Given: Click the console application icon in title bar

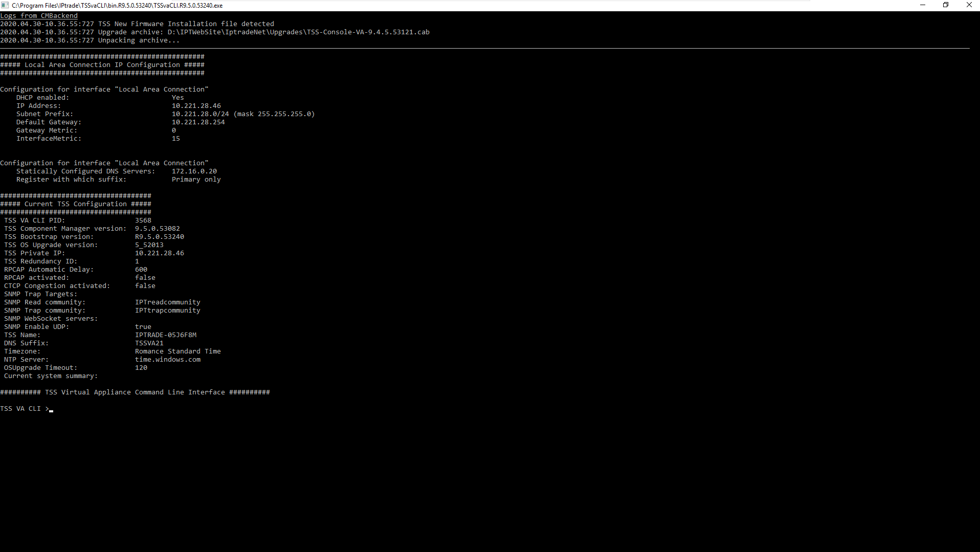Looking at the screenshot, I should 5,5.
